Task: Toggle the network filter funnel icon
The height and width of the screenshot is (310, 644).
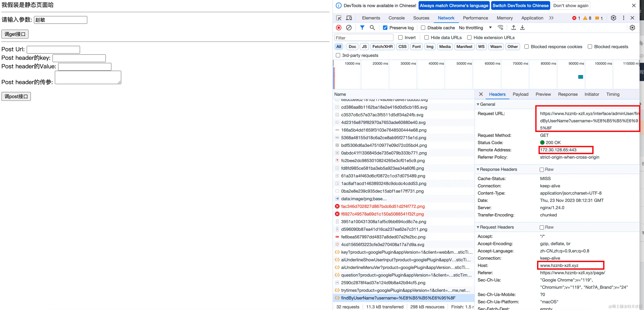Action: click(362, 28)
